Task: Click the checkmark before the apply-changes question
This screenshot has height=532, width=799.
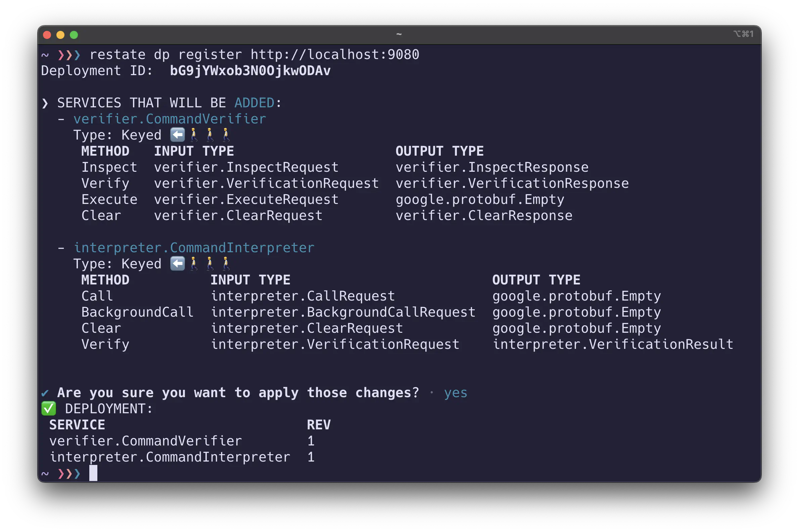Action: tap(45, 392)
